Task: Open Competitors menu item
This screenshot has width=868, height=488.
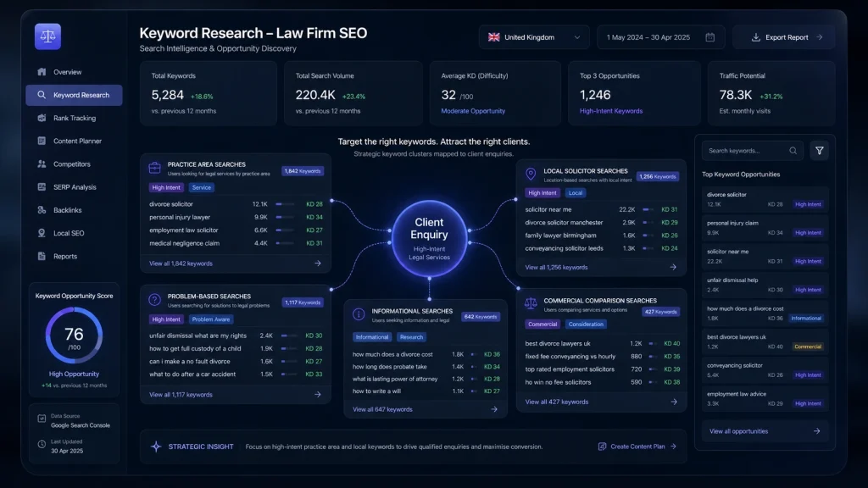Action: [74, 164]
